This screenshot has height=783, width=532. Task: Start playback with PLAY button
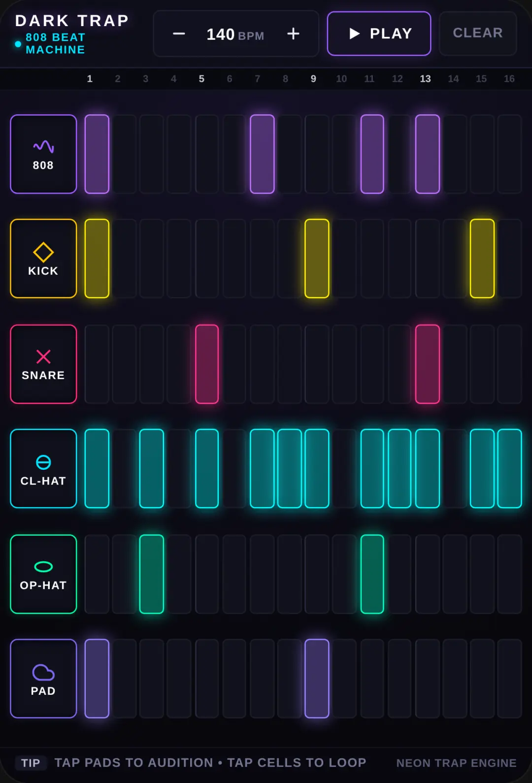379,33
